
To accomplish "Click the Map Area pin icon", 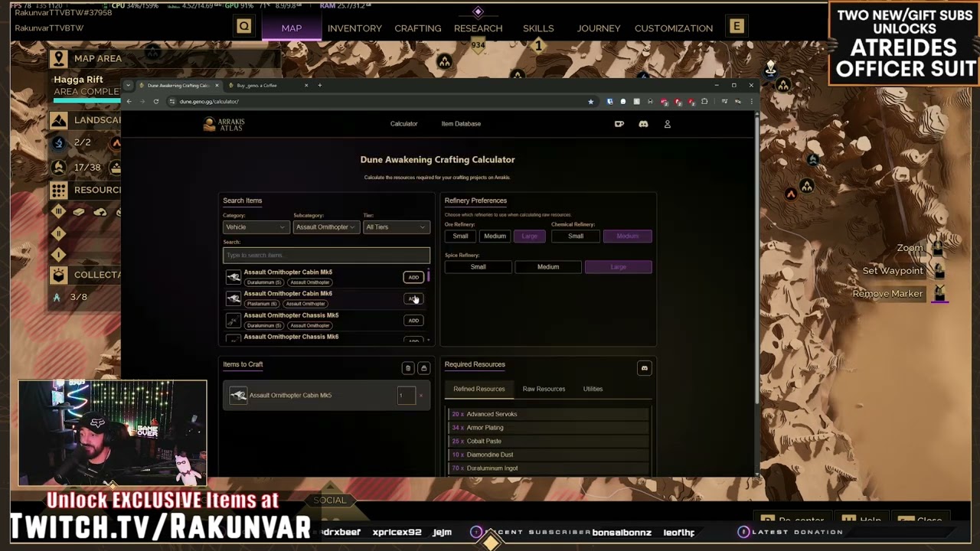I will (x=58, y=58).
